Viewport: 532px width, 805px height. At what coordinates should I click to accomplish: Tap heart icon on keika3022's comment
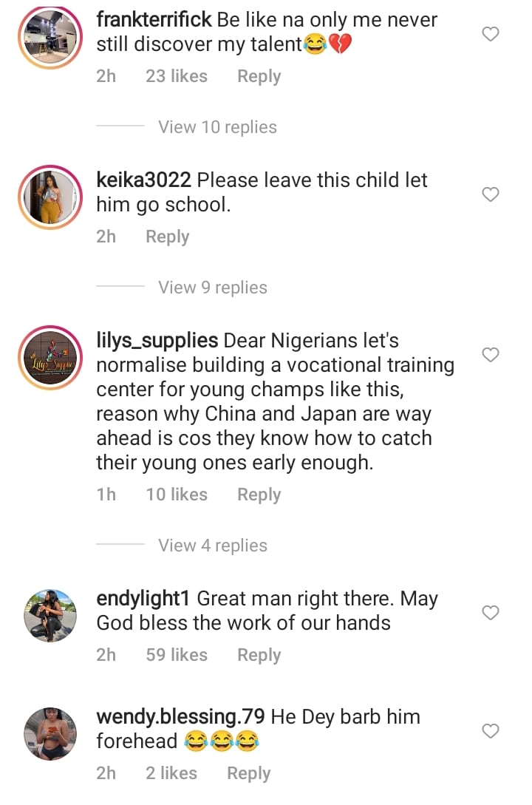coord(491,194)
